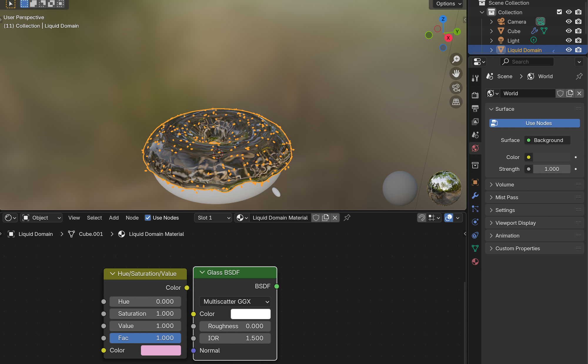Viewport: 588px width, 364px height.
Task: Click the blue Z axis on gizmo
Action: point(443,19)
